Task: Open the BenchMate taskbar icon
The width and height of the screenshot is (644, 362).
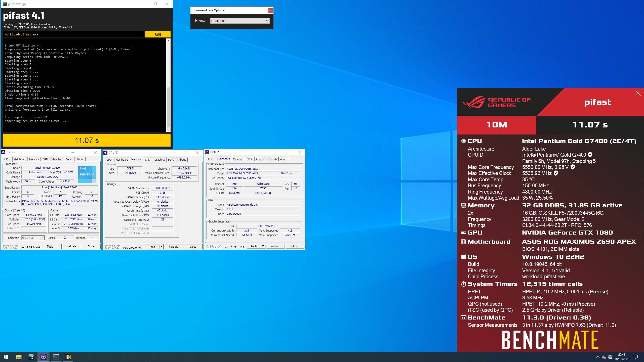Action: [68, 357]
